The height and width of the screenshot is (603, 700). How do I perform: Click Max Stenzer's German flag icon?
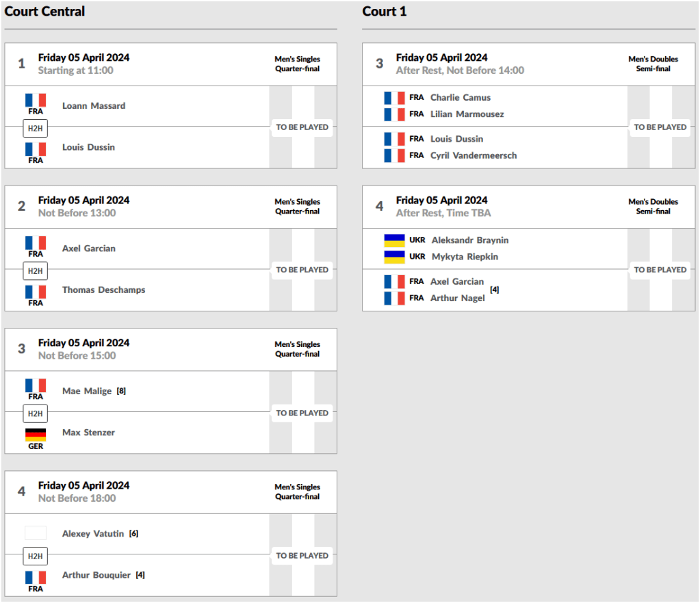tap(36, 435)
